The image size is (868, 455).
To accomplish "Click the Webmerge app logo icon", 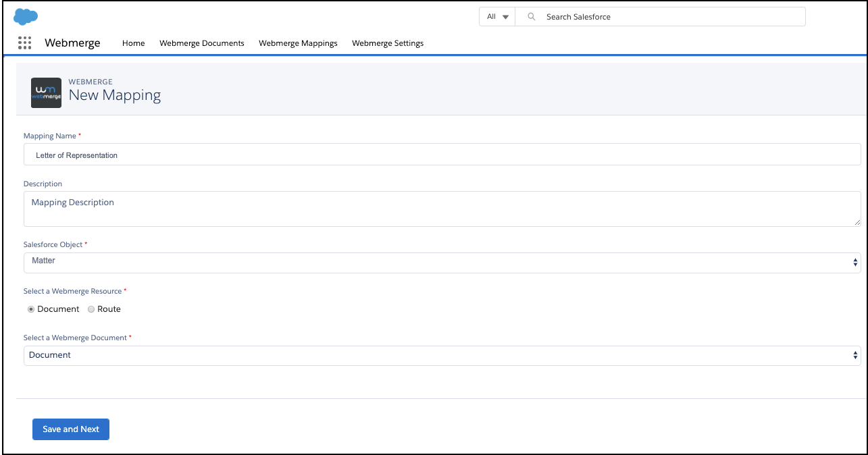I will pyautogui.click(x=46, y=92).
